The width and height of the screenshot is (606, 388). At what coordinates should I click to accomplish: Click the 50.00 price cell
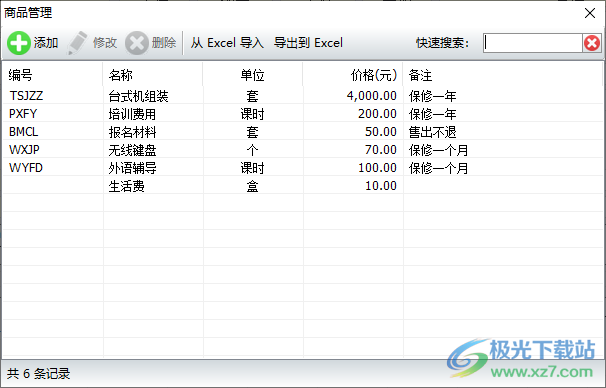pyautogui.click(x=381, y=132)
